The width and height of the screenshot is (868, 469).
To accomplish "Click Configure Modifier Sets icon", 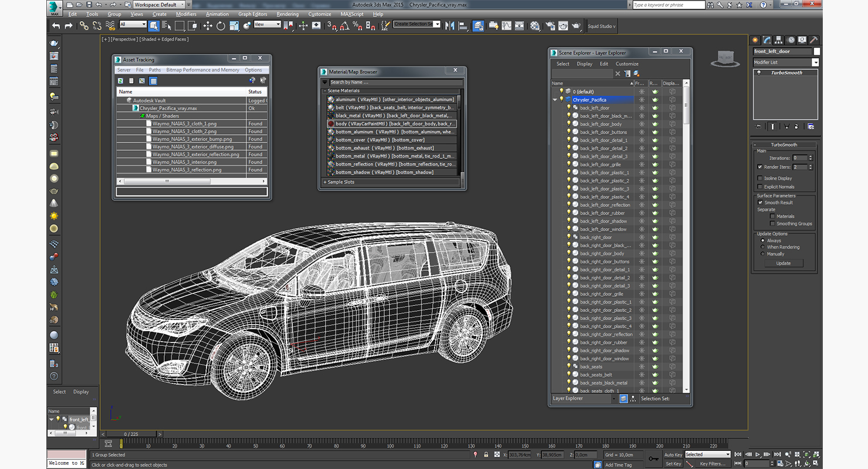I will (811, 126).
